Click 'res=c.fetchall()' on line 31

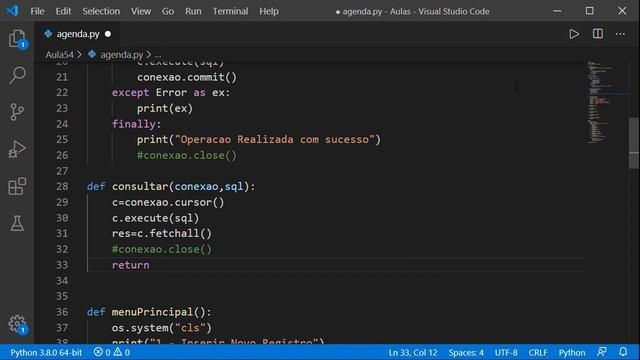(162, 233)
